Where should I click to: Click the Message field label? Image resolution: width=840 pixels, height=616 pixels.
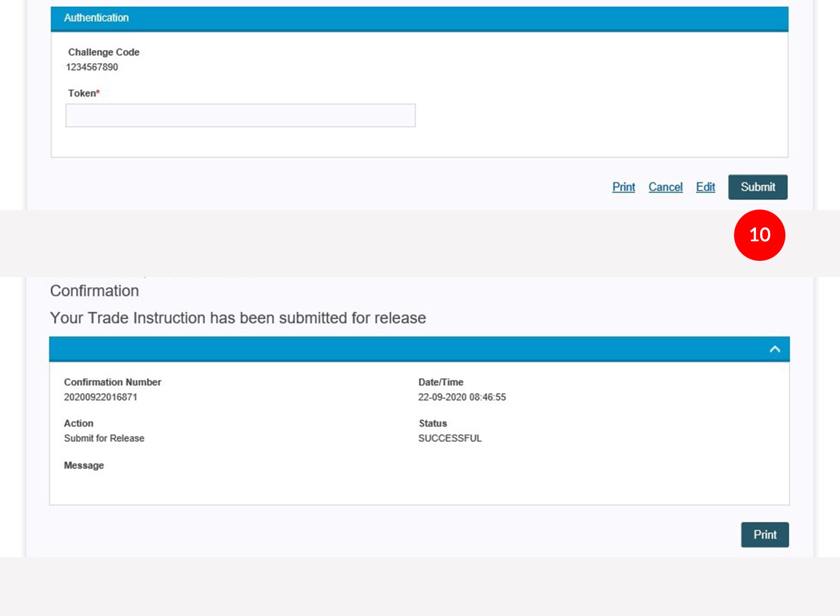point(84,465)
